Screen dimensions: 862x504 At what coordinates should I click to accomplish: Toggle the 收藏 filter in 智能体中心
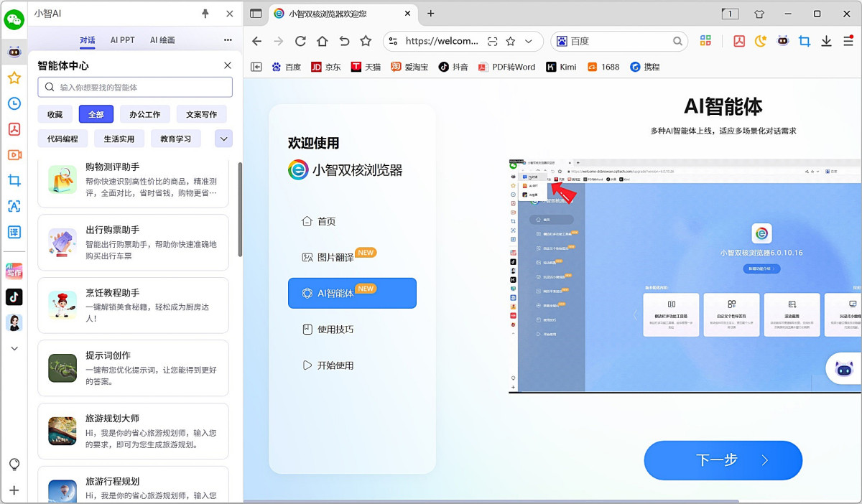click(55, 113)
